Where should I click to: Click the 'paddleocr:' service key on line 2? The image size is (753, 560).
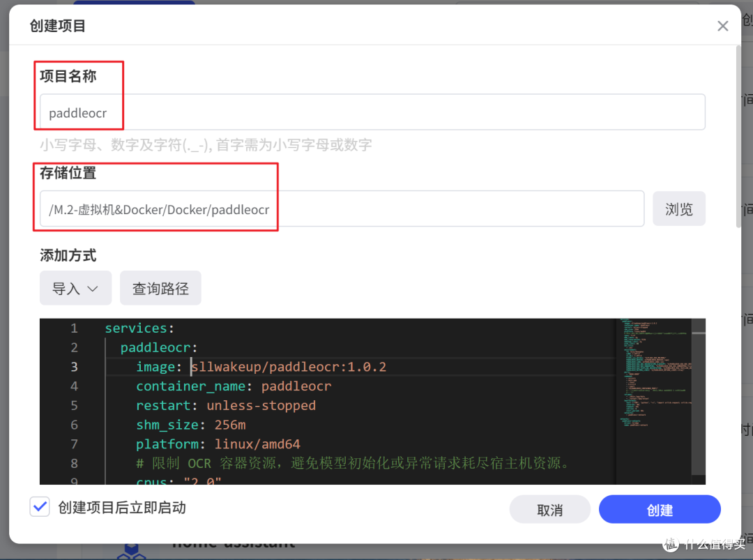[x=158, y=348]
